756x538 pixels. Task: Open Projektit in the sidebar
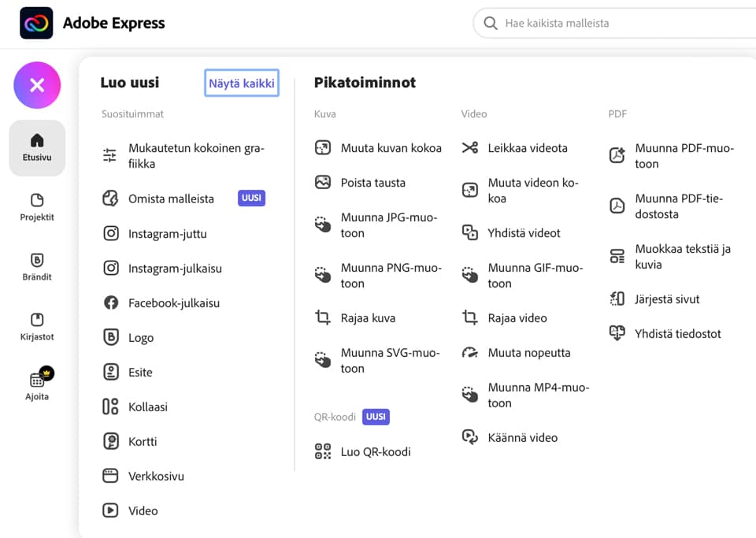[x=37, y=208]
